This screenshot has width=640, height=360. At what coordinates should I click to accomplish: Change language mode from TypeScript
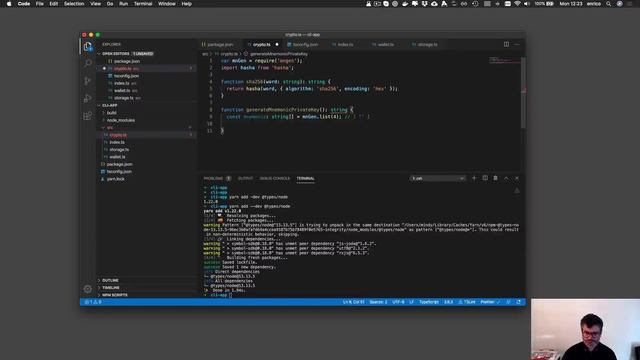(429, 302)
